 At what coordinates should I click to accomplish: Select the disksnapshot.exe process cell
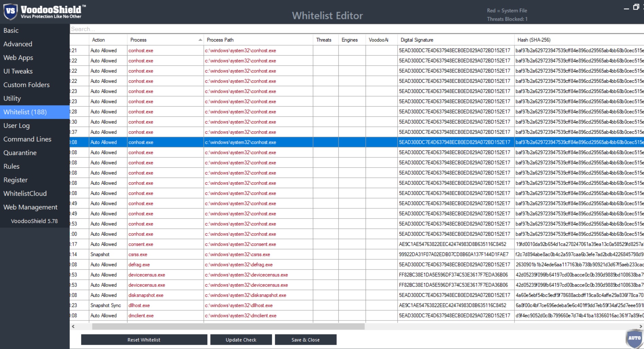click(165, 295)
